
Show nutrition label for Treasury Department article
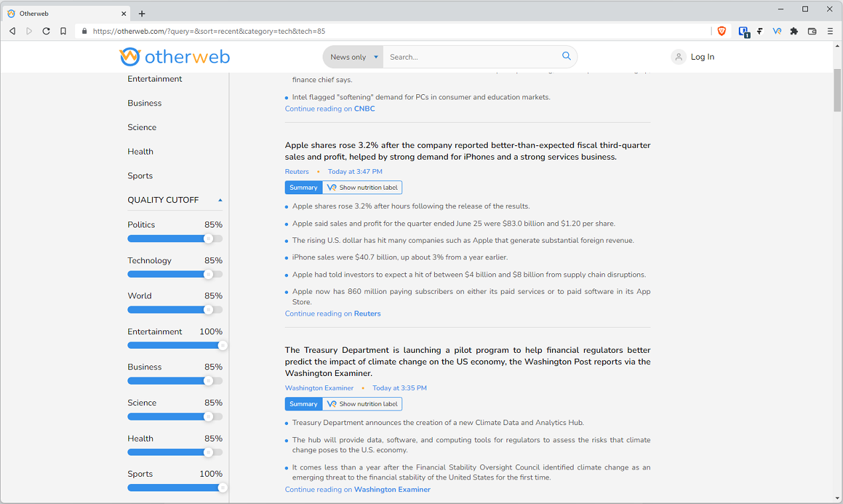point(362,404)
